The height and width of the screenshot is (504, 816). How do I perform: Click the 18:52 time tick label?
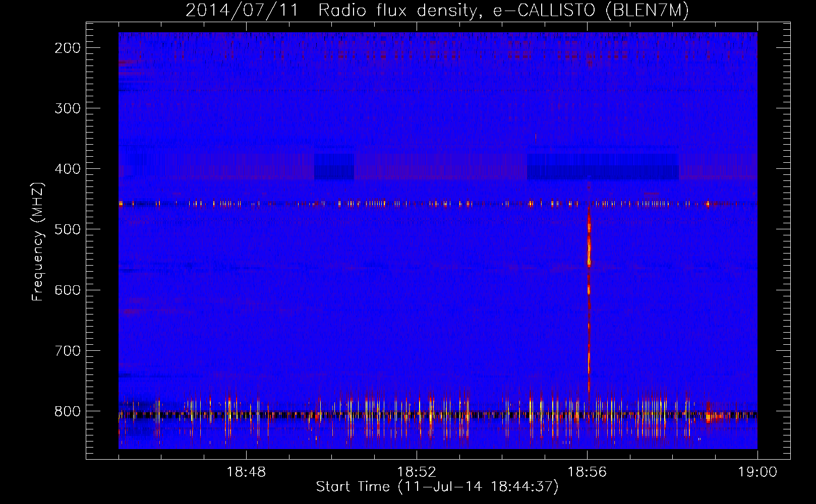(x=417, y=472)
